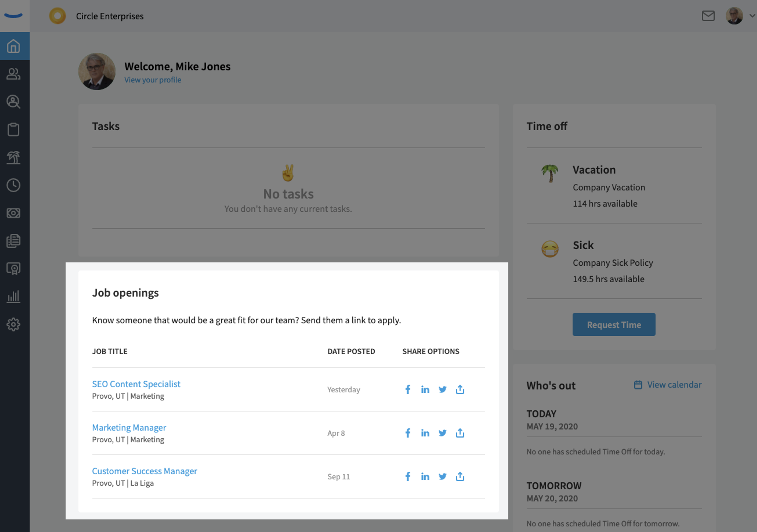This screenshot has height=532, width=757.
Task: Expand the user account dropdown arrow
Action: 752,16
